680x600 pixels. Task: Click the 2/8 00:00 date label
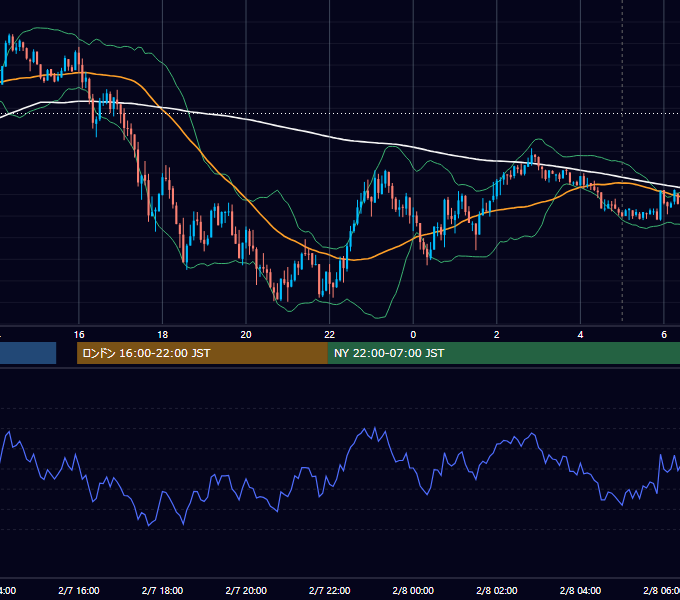point(413,590)
